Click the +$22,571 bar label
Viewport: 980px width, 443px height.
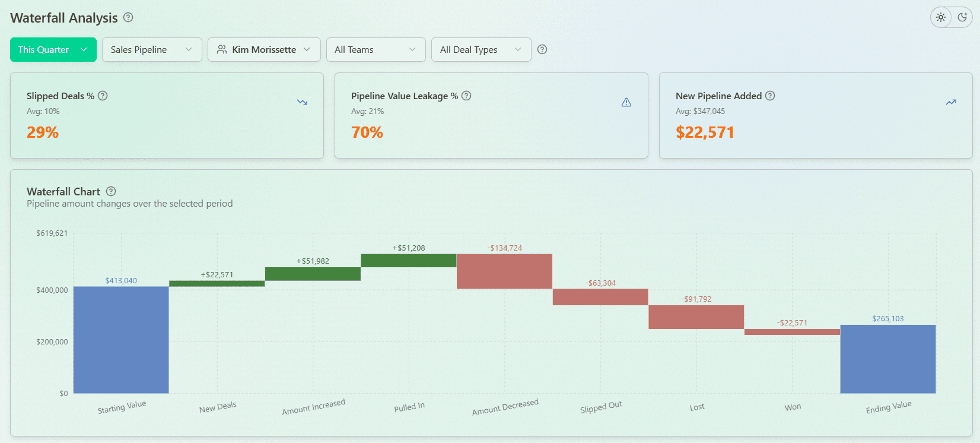[217, 275]
